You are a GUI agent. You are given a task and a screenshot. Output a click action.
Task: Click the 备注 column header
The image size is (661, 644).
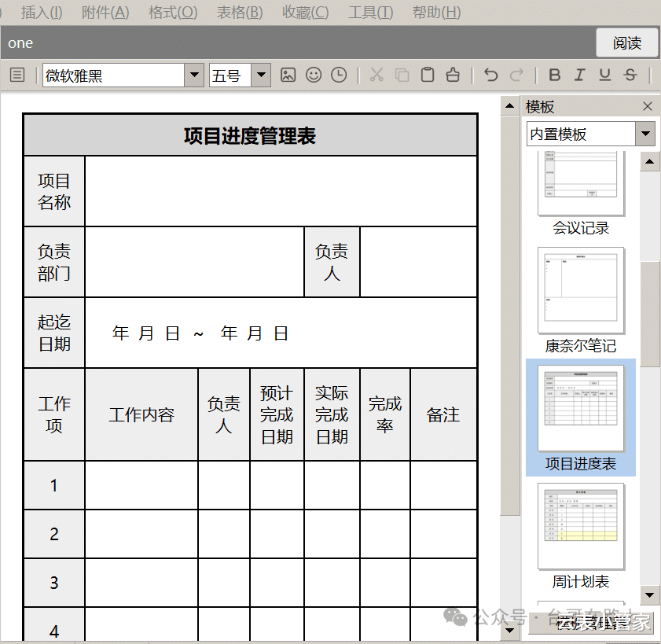coord(443,414)
